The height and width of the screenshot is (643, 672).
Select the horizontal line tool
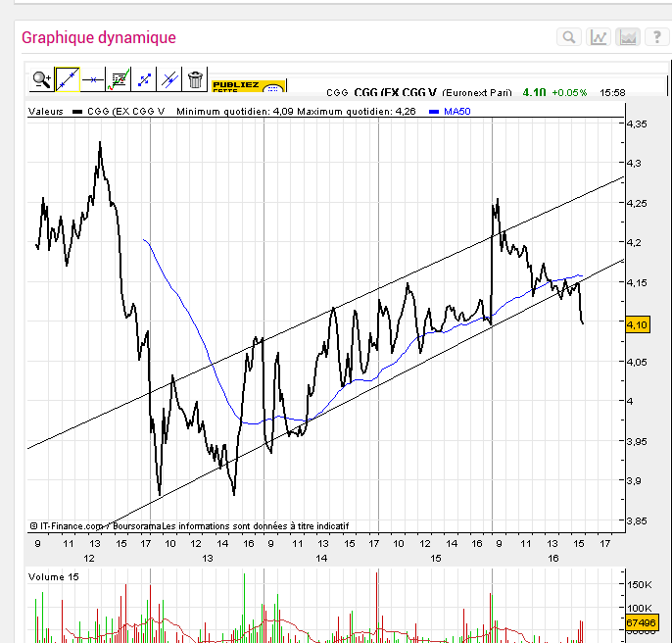pos(93,79)
